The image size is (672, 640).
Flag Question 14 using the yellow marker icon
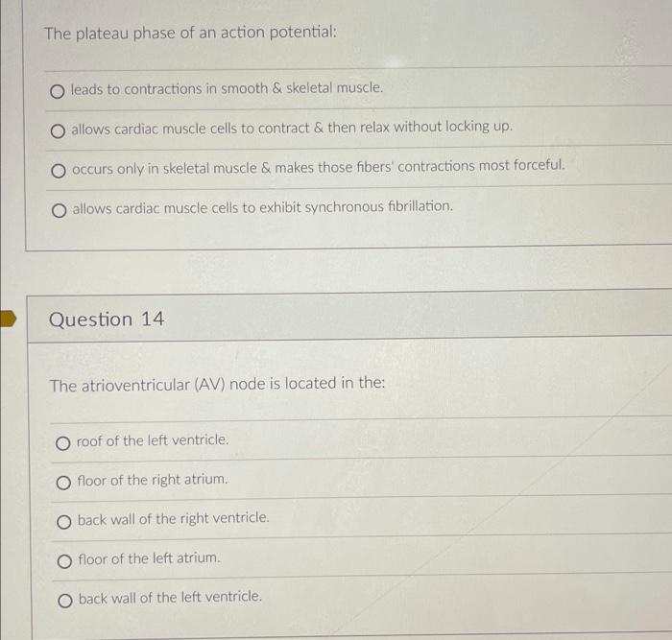8,319
